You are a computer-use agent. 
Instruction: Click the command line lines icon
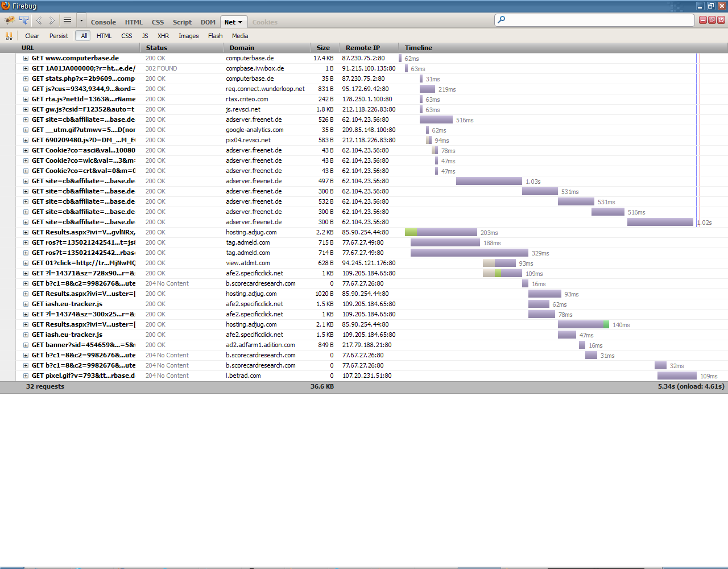(x=67, y=20)
